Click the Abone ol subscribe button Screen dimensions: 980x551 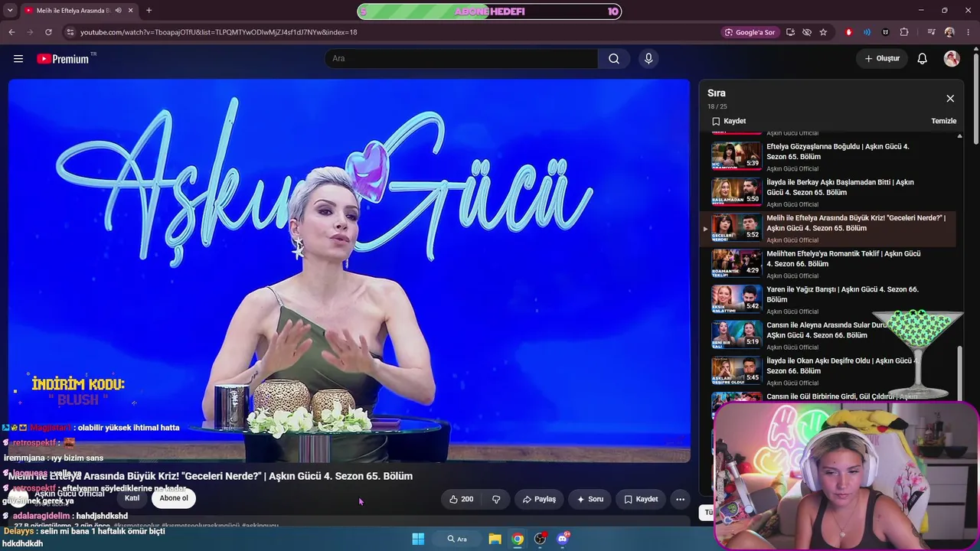click(x=174, y=498)
